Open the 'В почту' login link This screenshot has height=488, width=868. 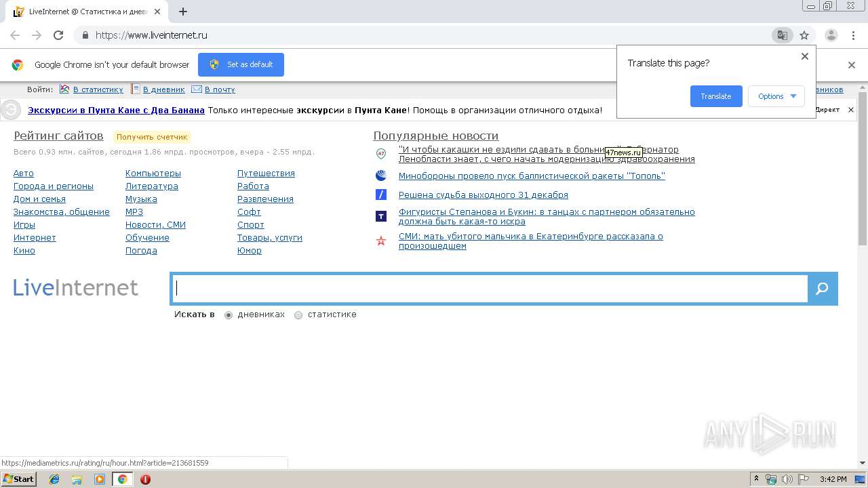(220, 89)
